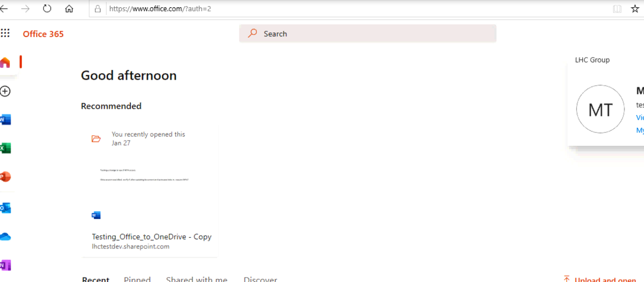Click the Create plus icon in sidebar
The height and width of the screenshot is (282, 644).
(x=5, y=91)
